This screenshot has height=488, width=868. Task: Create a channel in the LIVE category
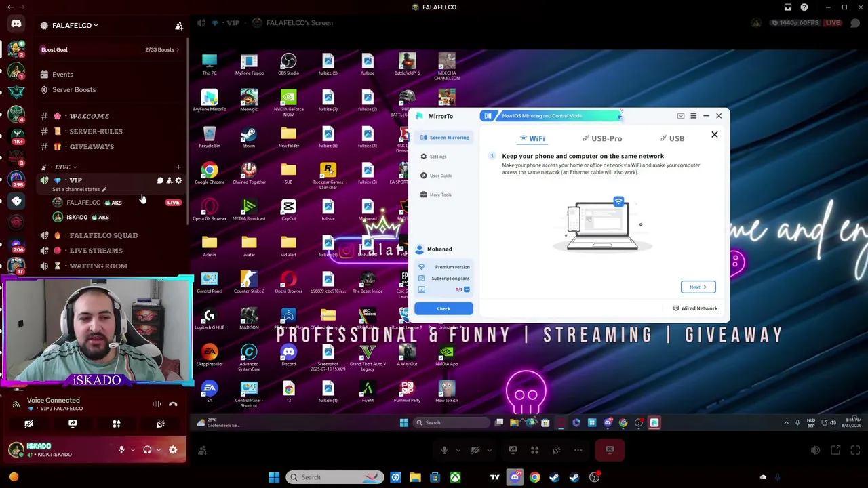click(178, 167)
